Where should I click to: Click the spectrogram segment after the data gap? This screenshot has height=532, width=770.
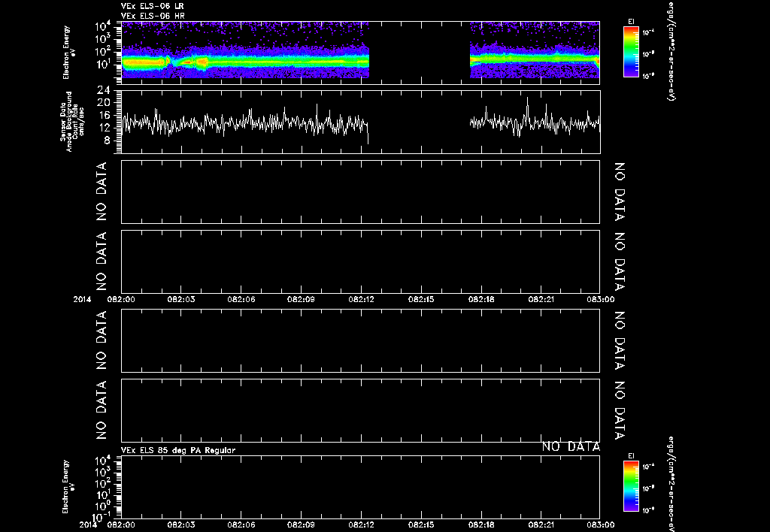pos(535,50)
